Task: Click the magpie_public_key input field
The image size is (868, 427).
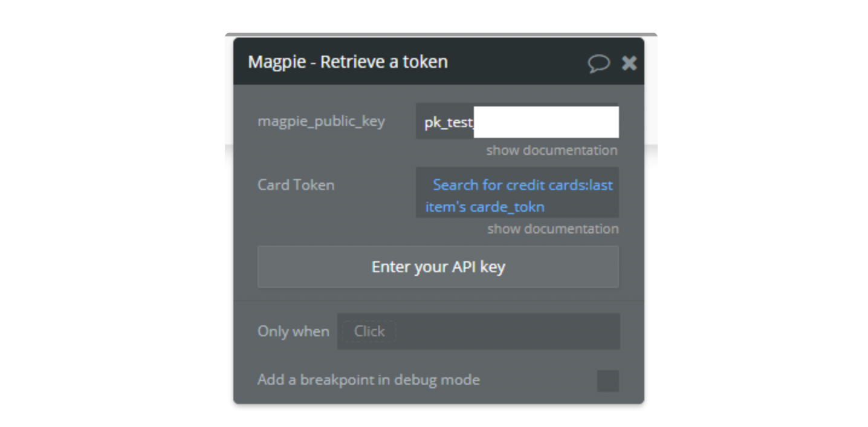Action: point(517,122)
